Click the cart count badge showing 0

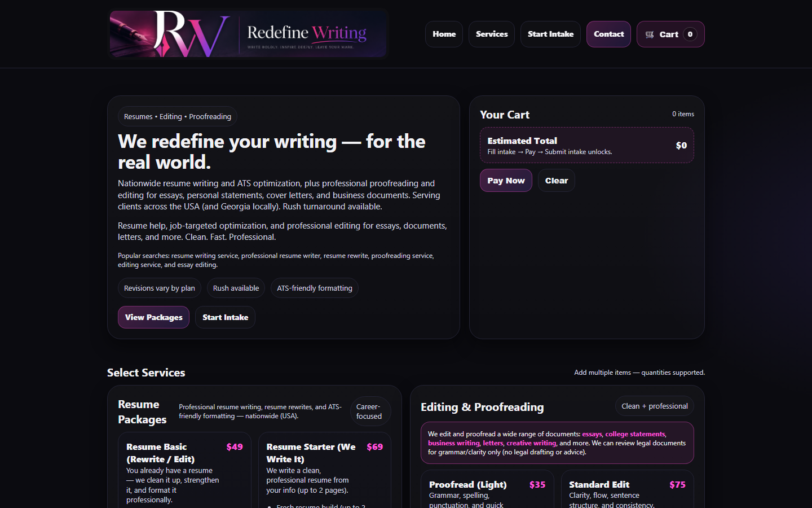pyautogui.click(x=690, y=34)
